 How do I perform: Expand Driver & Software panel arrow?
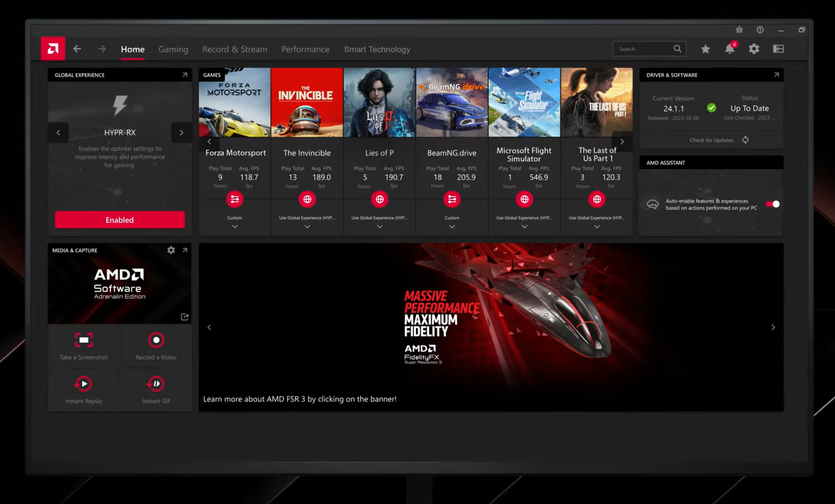tap(776, 75)
